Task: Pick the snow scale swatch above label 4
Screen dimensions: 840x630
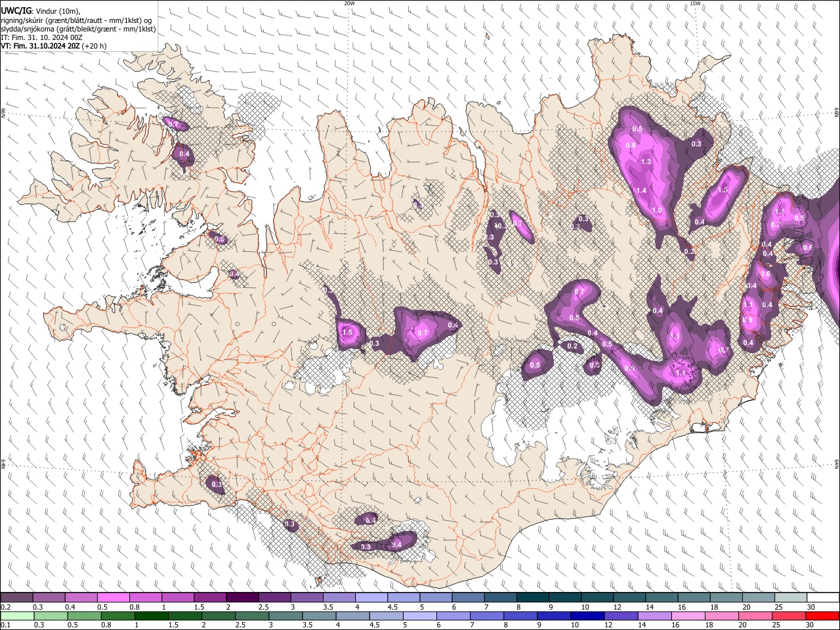Action: pyautogui.click(x=371, y=598)
